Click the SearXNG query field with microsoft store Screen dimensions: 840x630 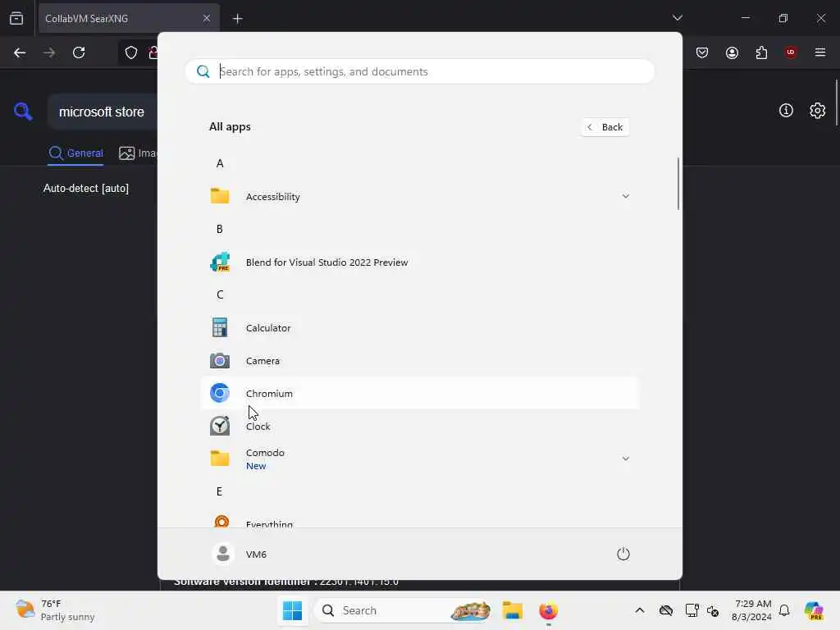coord(103,112)
